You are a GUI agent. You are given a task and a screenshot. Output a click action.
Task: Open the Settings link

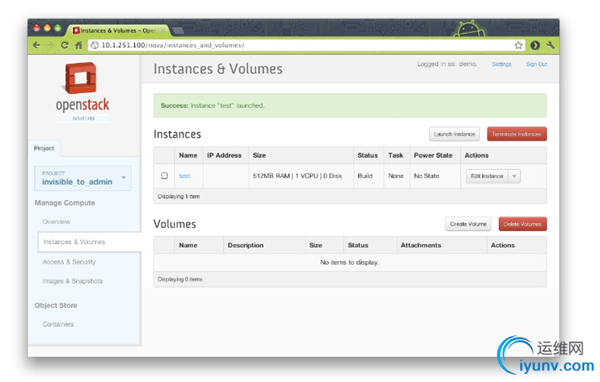tap(501, 64)
